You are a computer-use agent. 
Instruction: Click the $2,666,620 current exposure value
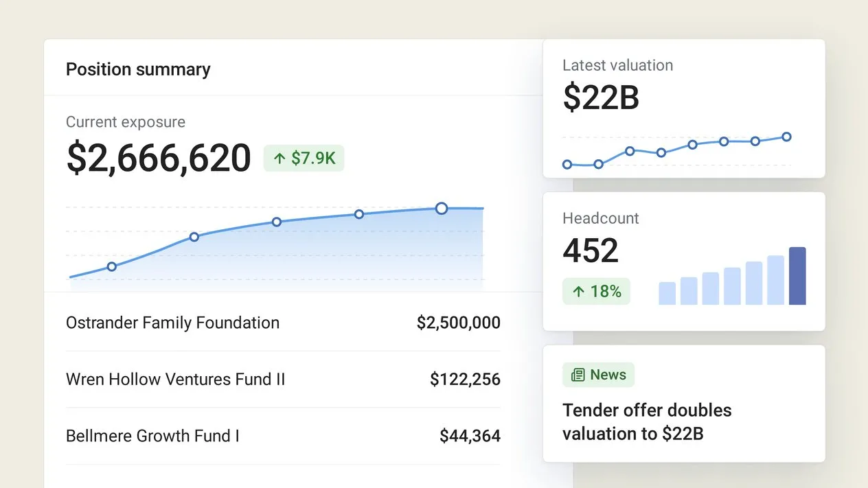(x=159, y=158)
